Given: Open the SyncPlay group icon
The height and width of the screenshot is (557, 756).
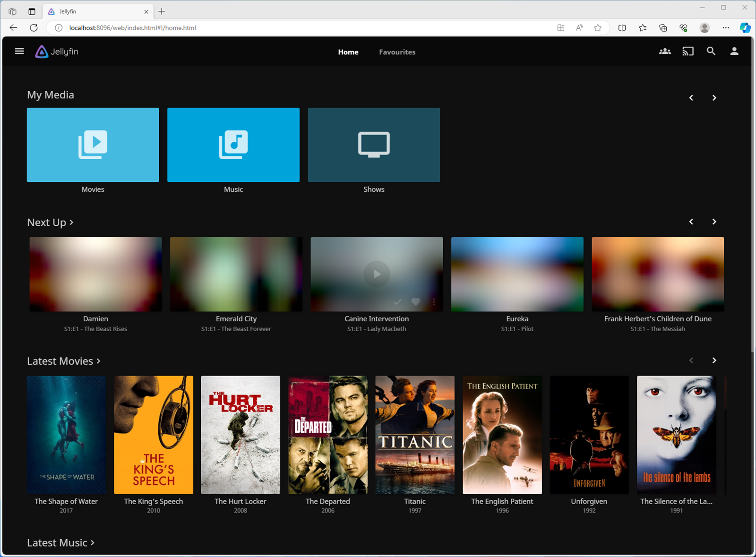Looking at the screenshot, I should (665, 51).
